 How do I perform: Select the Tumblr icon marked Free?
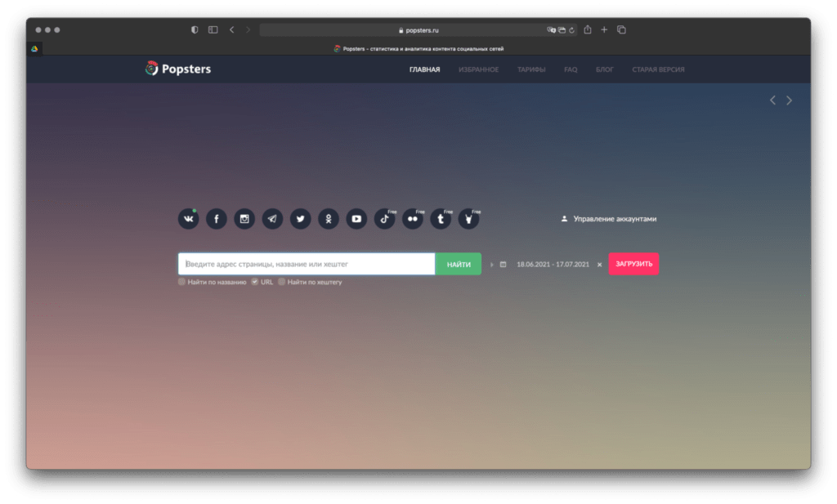[x=441, y=219]
